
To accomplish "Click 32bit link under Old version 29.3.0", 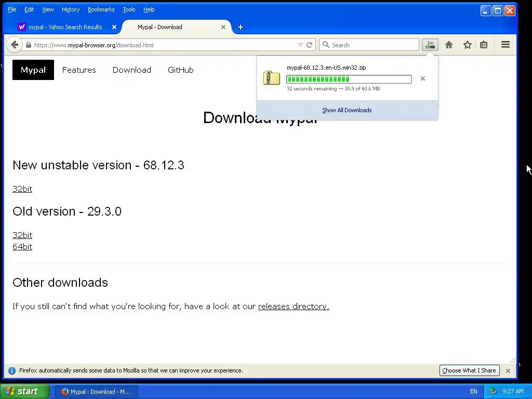I will click(22, 235).
